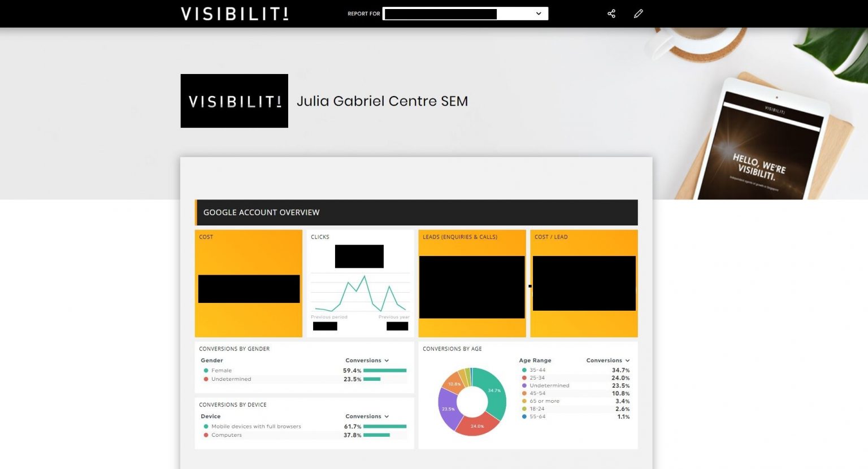The height and width of the screenshot is (469, 868).
Task: Click the 10.8% orange donut slice
Action: [454, 383]
